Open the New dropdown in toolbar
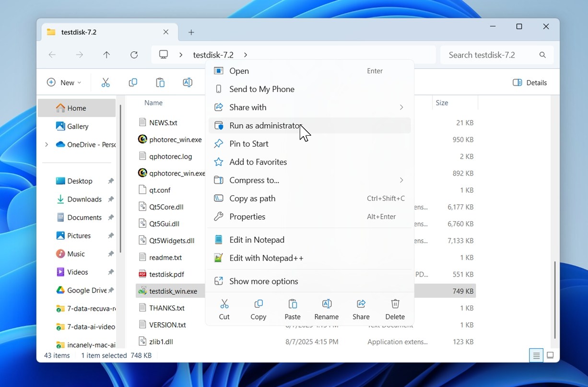The width and height of the screenshot is (588, 387). 64,82
